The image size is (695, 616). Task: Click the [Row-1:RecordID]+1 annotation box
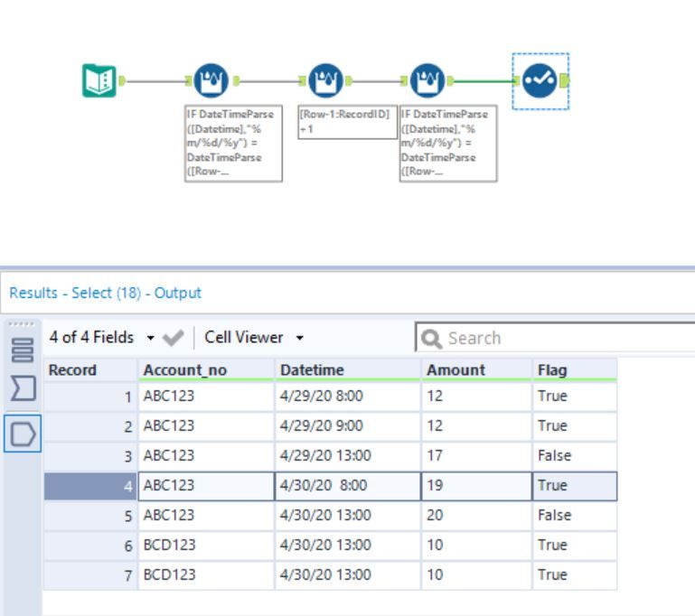point(347,122)
